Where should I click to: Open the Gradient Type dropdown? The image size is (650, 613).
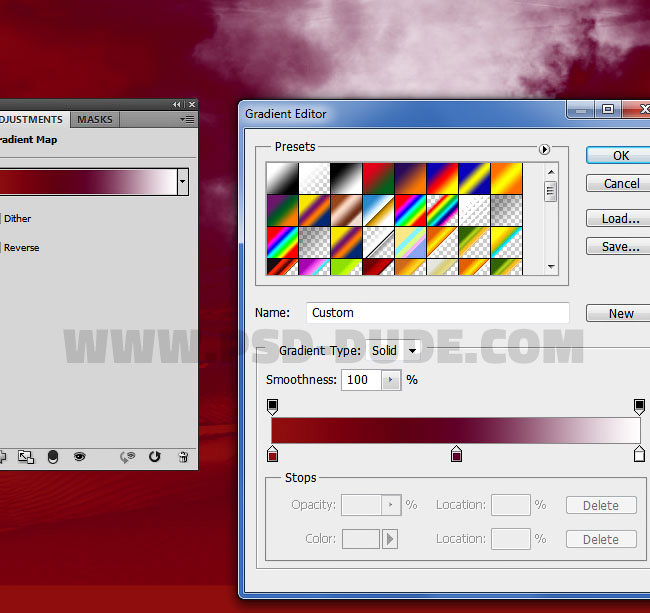tap(393, 351)
